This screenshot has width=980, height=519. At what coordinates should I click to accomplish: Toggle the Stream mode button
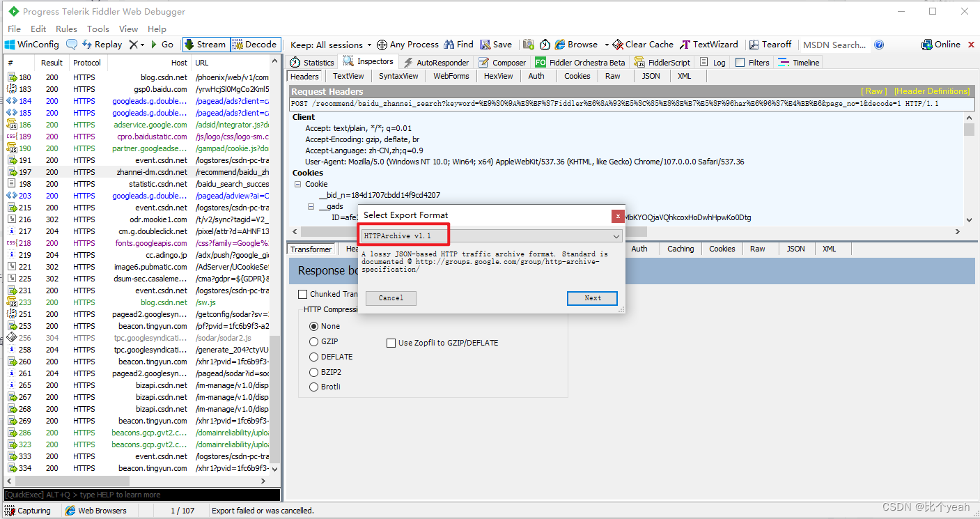pos(206,44)
